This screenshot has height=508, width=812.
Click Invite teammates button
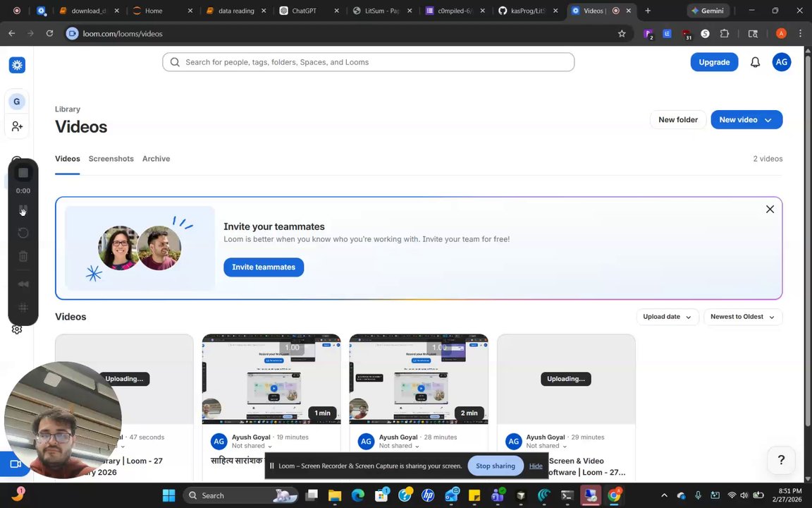coord(264,267)
